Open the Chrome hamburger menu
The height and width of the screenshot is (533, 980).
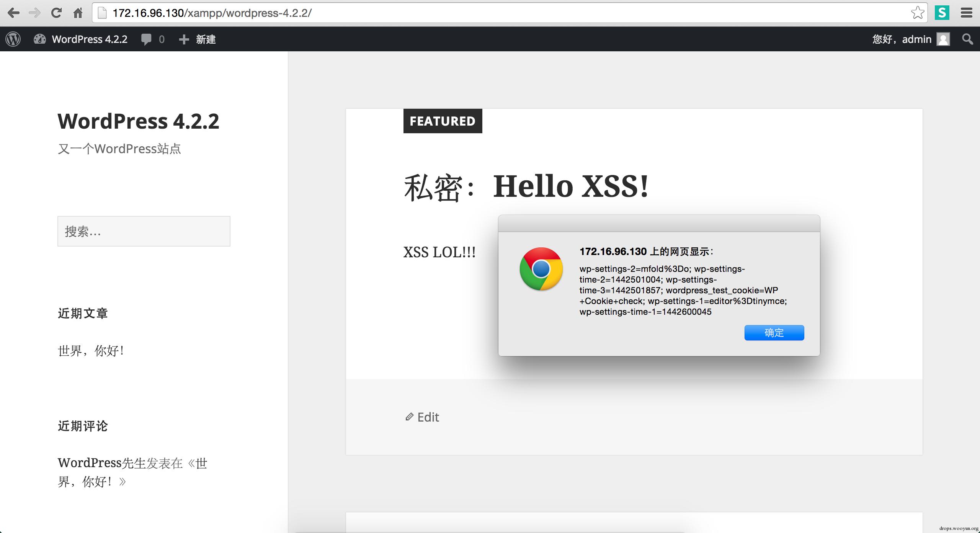click(x=967, y=13)
